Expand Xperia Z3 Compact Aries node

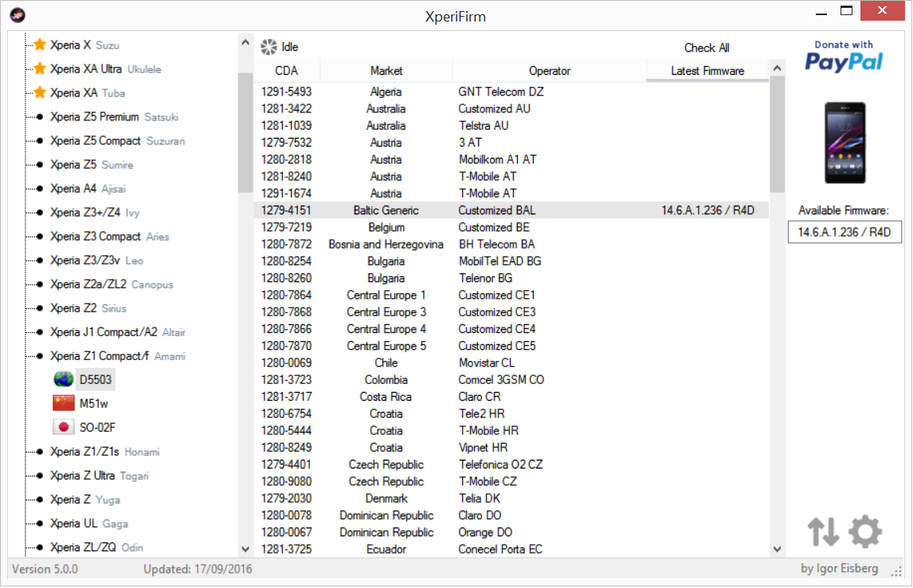pyautogui.click(x=40, y=237)
